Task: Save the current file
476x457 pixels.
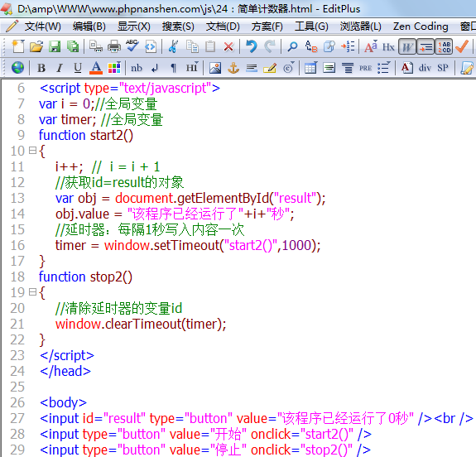Action: pos(55,46)
